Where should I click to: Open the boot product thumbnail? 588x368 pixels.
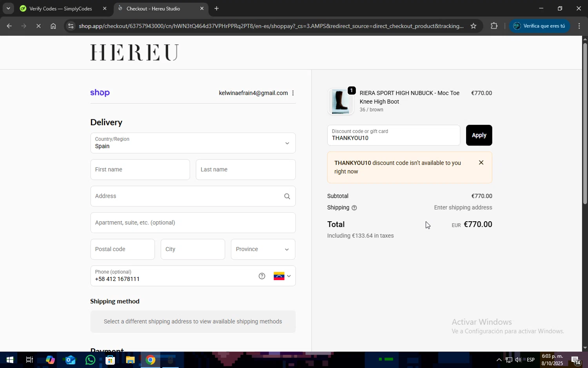[340, 102]
